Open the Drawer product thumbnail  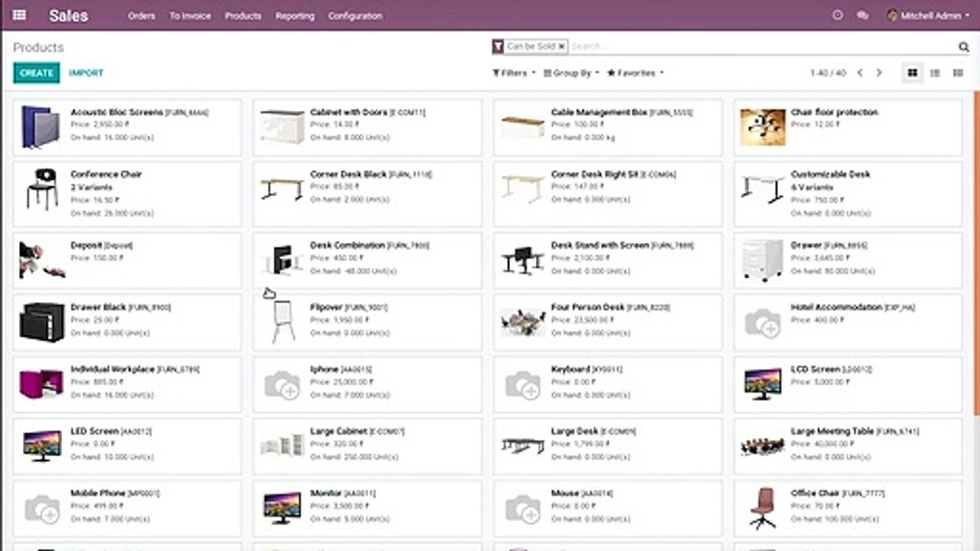click(x=763, y=260)
